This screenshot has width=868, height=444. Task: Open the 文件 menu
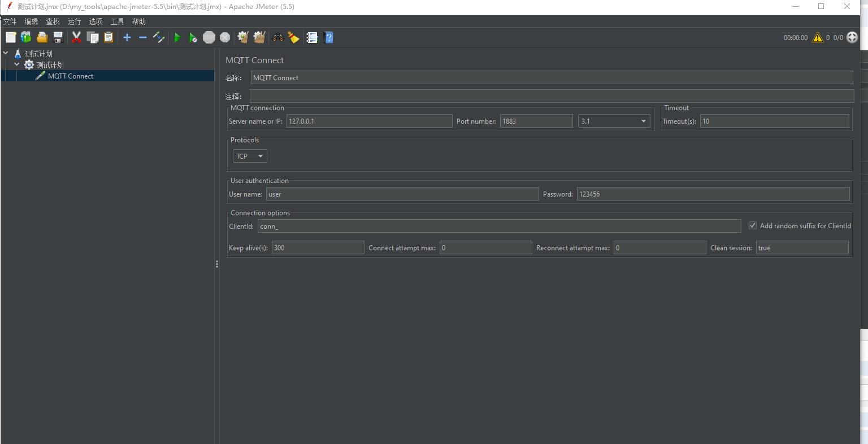(10, 21)
